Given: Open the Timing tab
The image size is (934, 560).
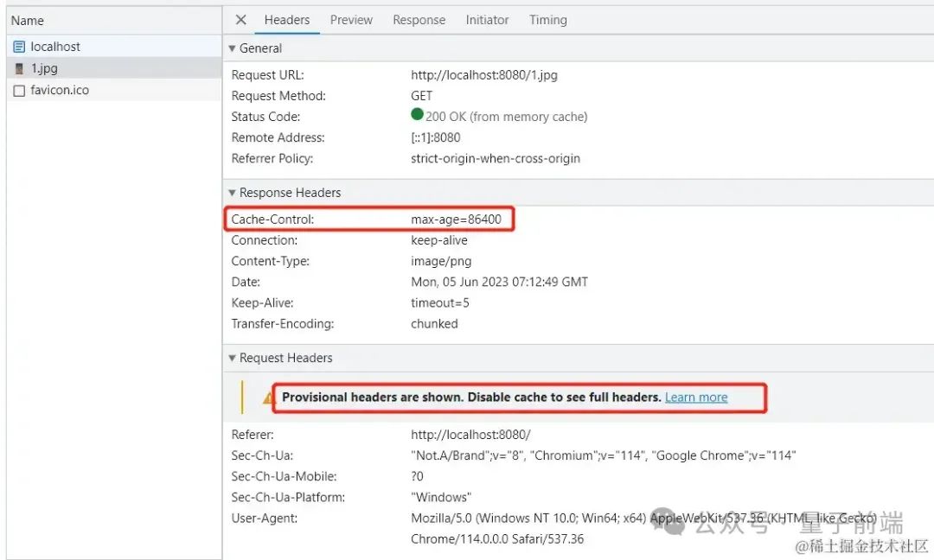Looking at the screenshot, I should tap(548, 20).
